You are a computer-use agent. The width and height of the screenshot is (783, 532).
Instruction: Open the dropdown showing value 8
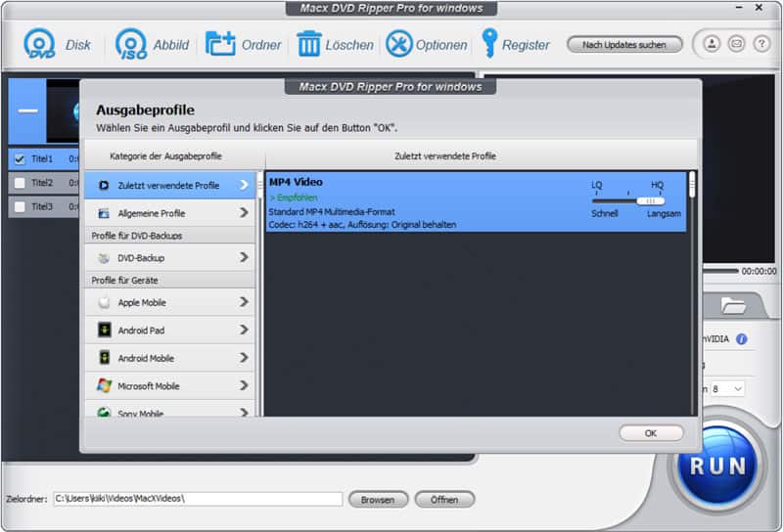click(727, 389)
